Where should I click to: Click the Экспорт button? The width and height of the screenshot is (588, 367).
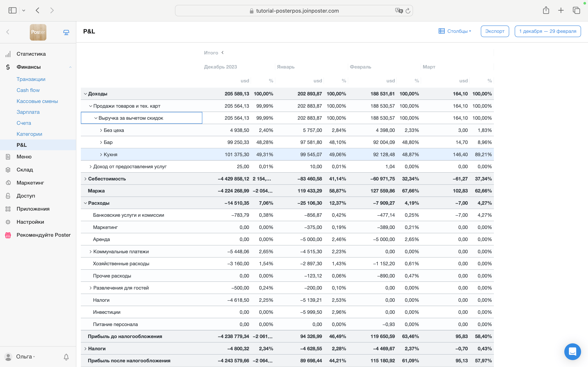[494, 31]
